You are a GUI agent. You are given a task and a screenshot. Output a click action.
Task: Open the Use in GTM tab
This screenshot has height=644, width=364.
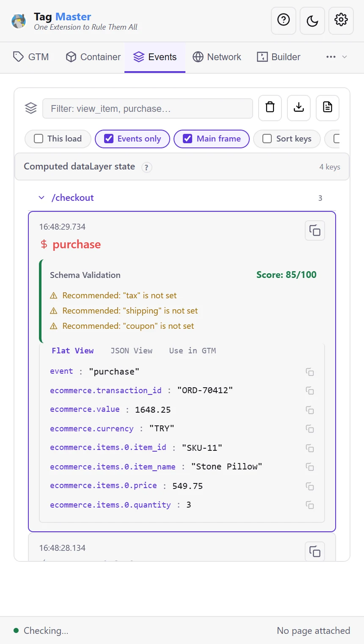pos(193,350)
